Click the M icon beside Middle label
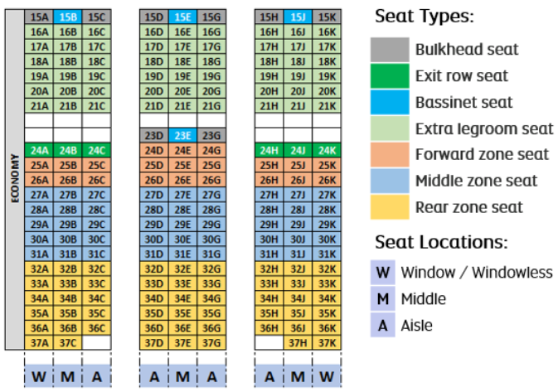This screenshot has height=392, width=558. (383, 299)
